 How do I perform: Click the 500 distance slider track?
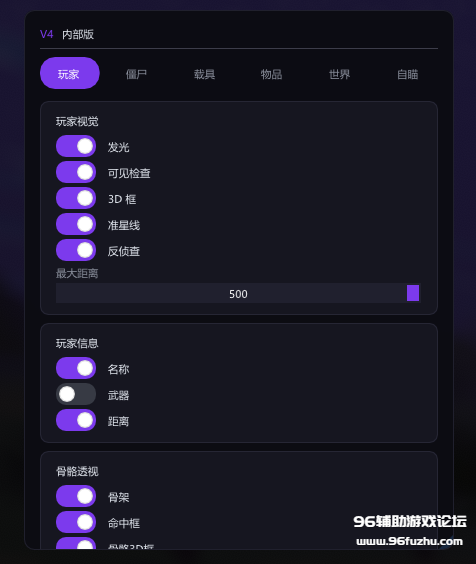tap(238, 293)
